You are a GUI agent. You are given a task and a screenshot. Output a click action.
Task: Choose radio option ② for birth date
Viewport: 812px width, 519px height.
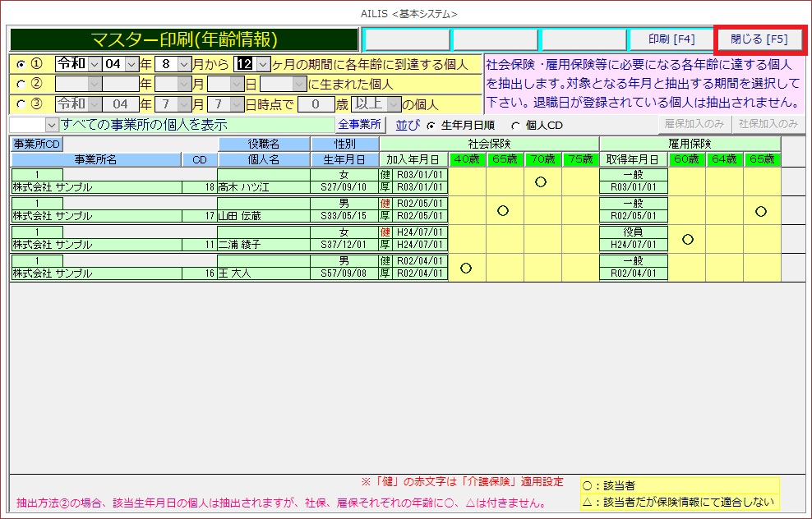click(x=21, y=84)
